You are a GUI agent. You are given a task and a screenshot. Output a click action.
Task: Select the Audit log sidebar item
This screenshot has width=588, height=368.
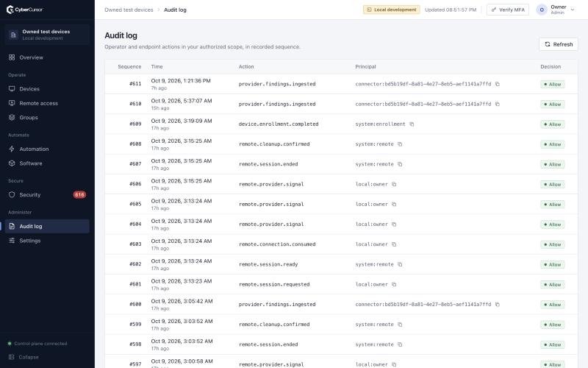[47, 227]
